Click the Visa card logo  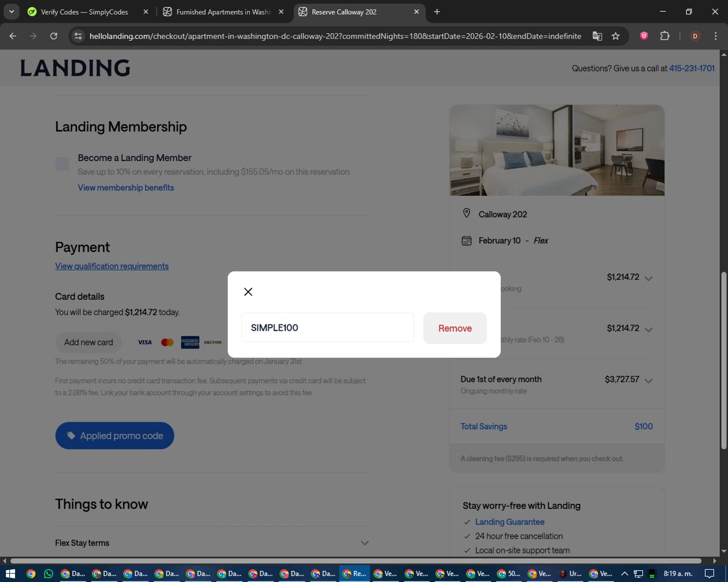coord(145,342)
